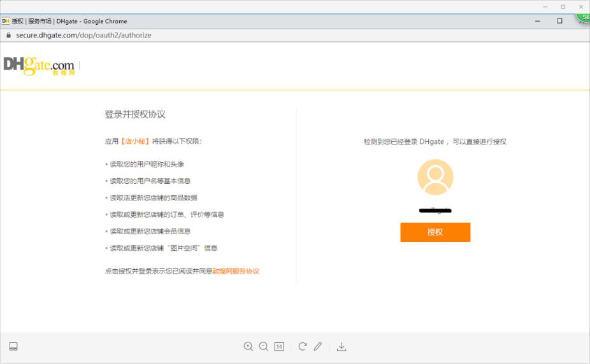Click the address bar lock icon
Screen dimensions: 590x364
pos(9,35)
